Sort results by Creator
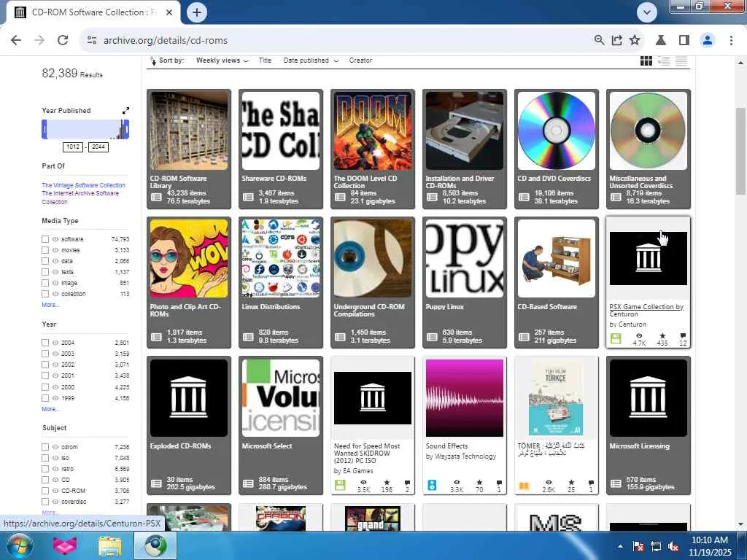747x560 pixels. coord(360,61)
